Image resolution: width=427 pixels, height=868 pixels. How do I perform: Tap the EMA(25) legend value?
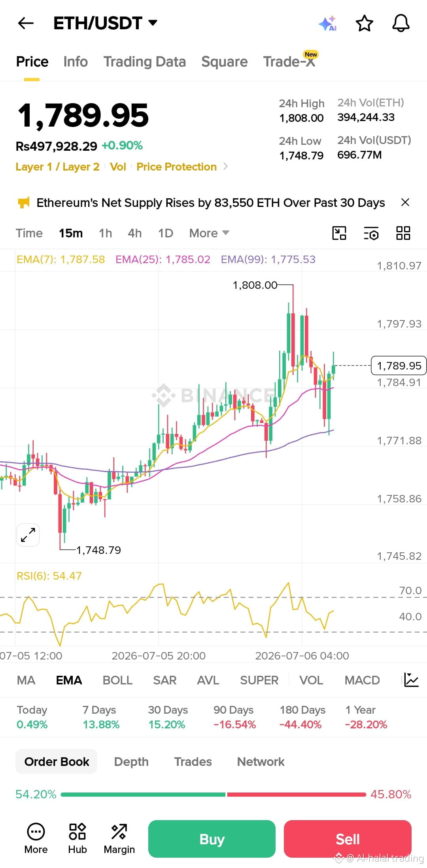[163, 260]
